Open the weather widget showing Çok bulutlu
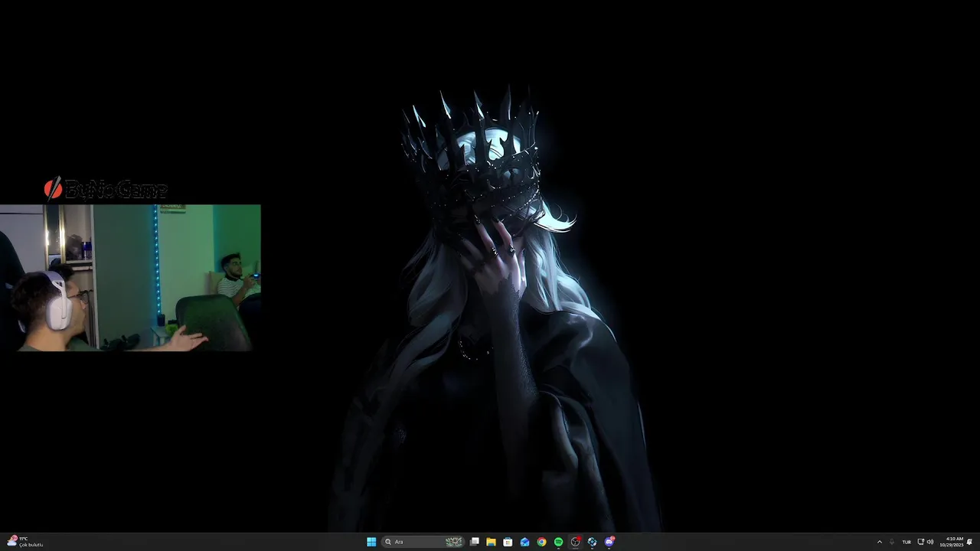This screenshot has width=980, height=551. 24,542
